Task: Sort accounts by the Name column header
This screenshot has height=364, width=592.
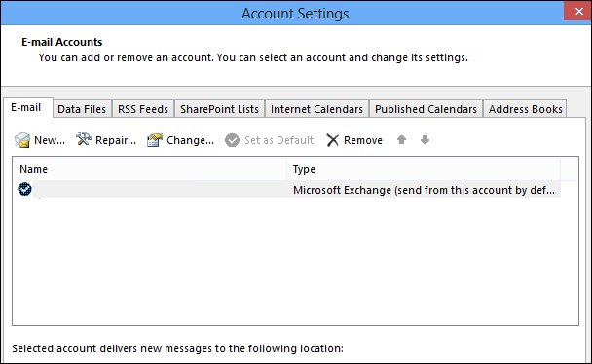Action: tap(150, 169)
